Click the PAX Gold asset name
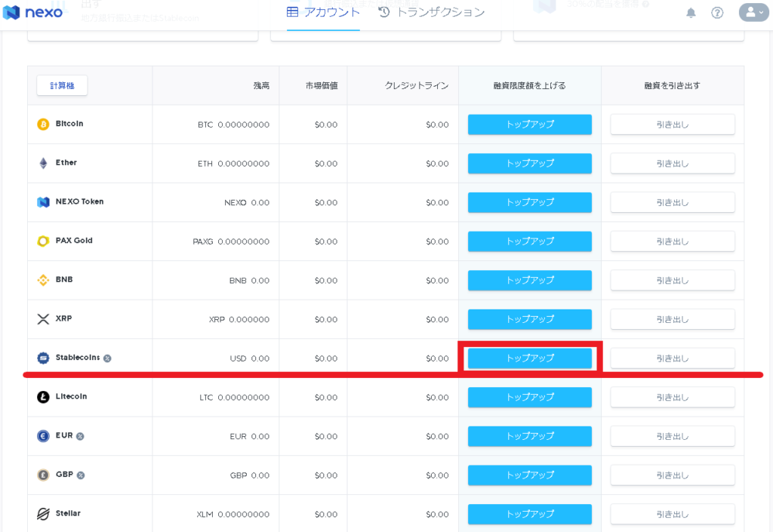This screenshot has width=773, height=532. (74, 241)
